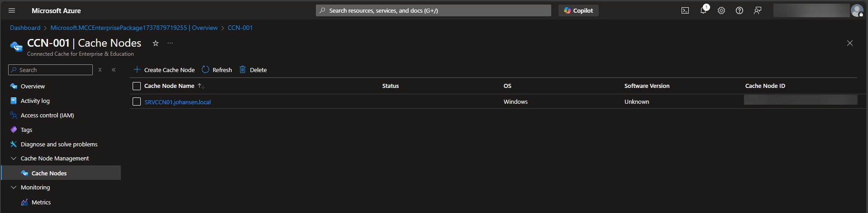Launch Copilot from the top bar
This screenshot has height=213, width=868.
point(578,10)
